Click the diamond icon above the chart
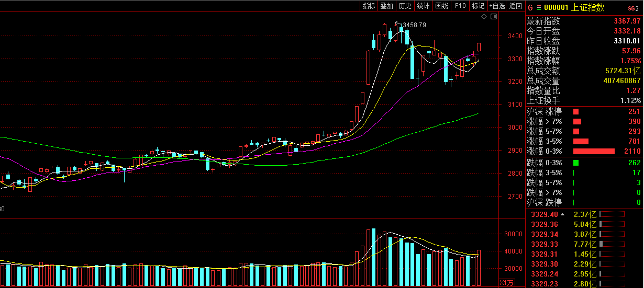Image resolution: width=644 pixels, height=288 pixels. click(485, 17)
